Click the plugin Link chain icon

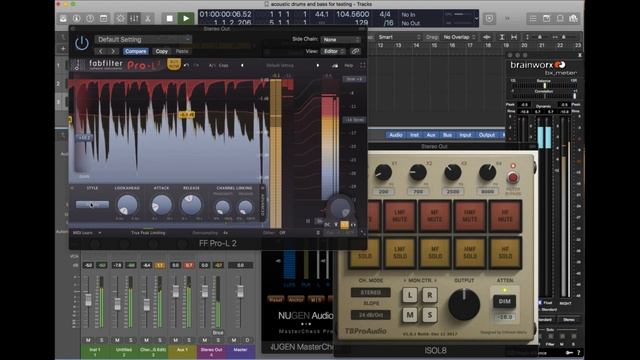pos(356,51)
